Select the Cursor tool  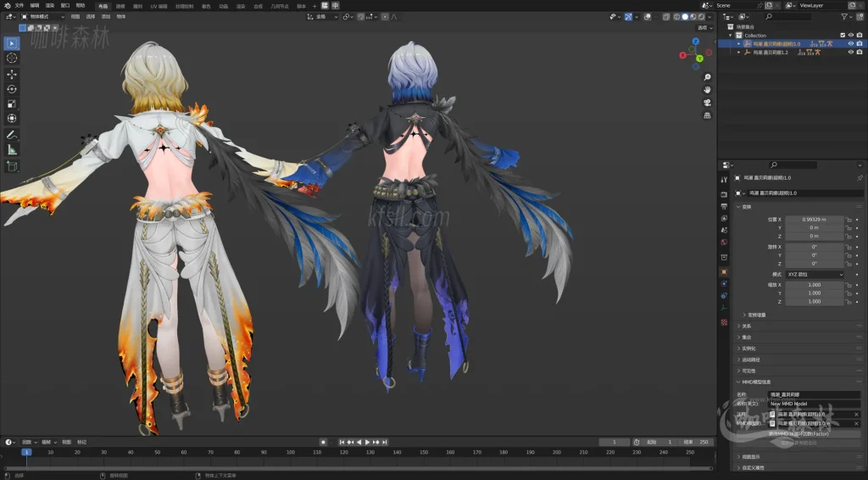click(x=12, y=59)
